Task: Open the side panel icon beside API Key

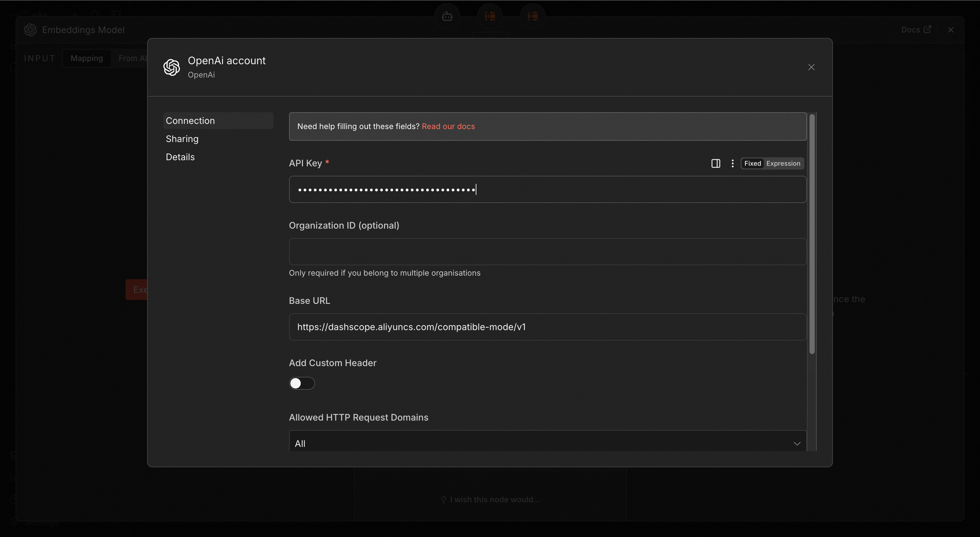Action: point(716,163)
